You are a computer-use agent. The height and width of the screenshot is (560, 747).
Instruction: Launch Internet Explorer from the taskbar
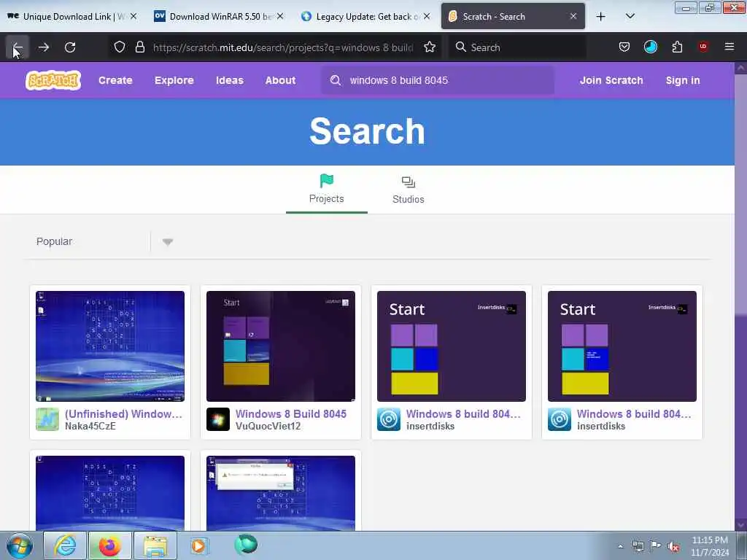[65, 545]
